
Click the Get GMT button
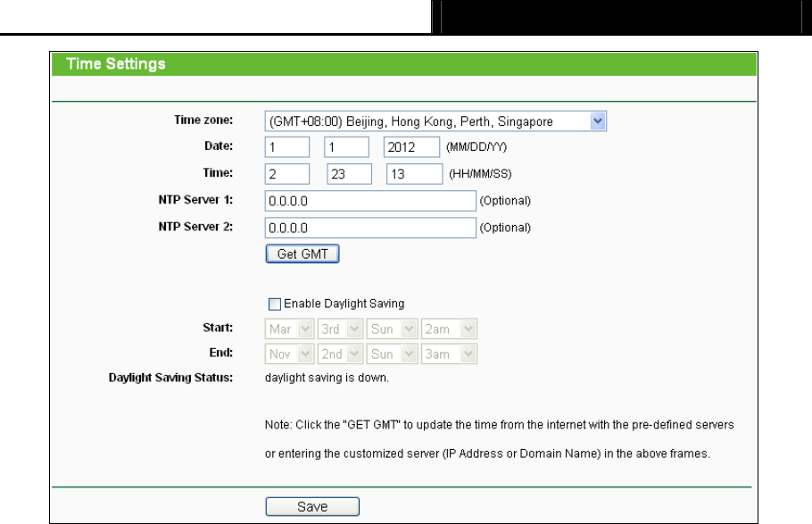pos(302,254)
